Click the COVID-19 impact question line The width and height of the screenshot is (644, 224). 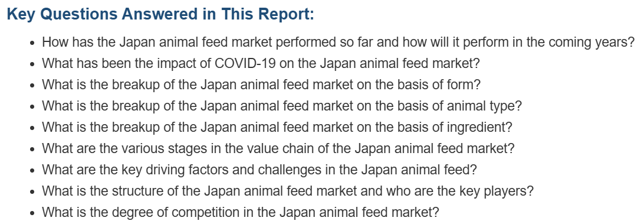(x=261, y=63)
